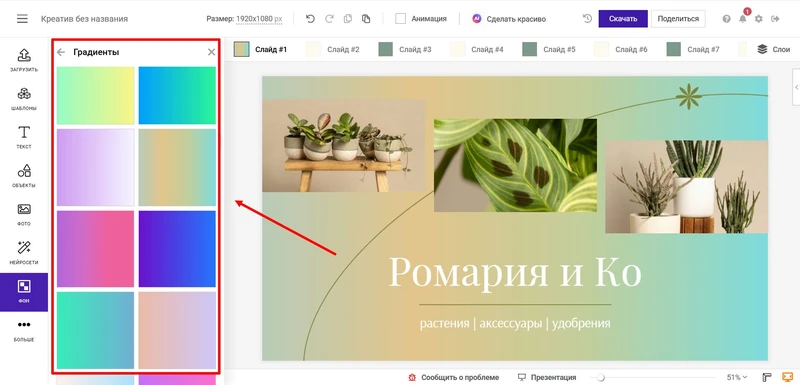Go back from Градиенты panel
The width and height of the screenshot is (800, 385).
(61, 52)
